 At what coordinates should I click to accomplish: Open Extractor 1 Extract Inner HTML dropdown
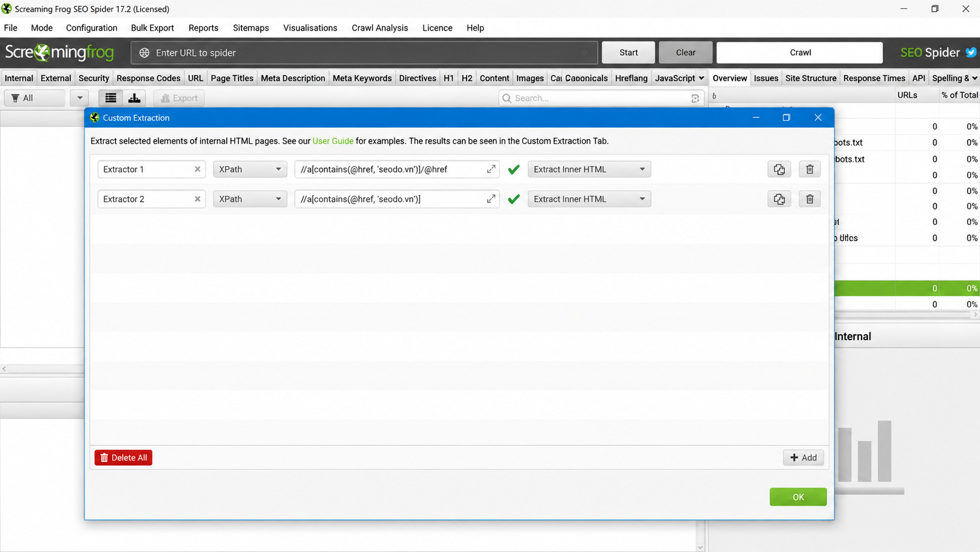(589, 170)
